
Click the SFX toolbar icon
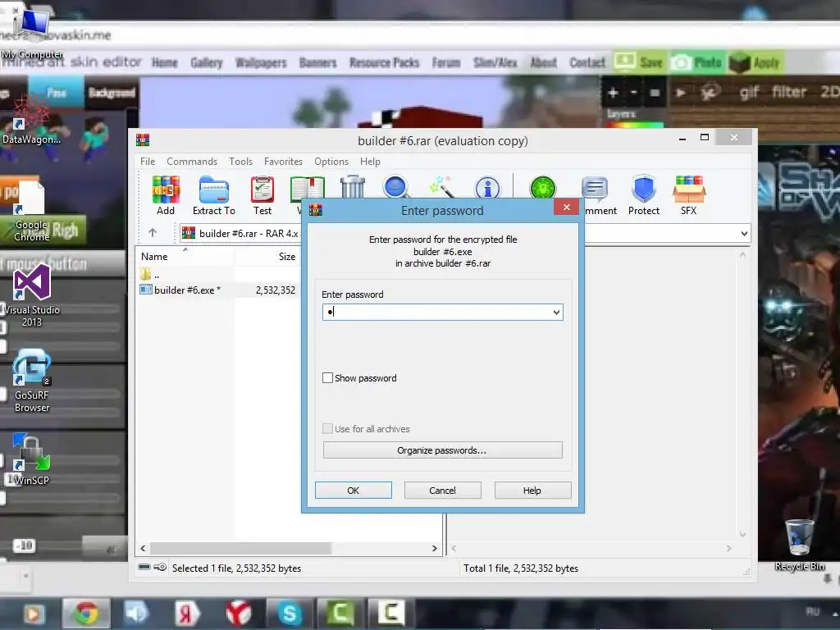coord(689,195)
